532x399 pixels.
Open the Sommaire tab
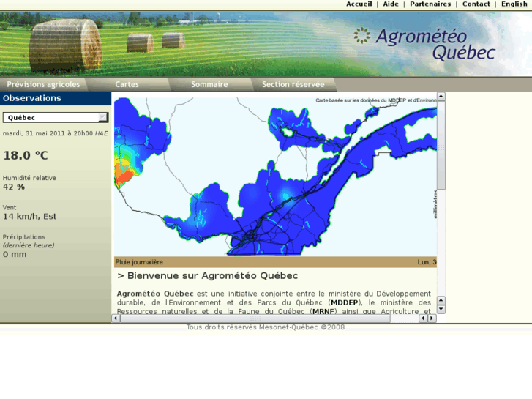(x=209, y=84)
